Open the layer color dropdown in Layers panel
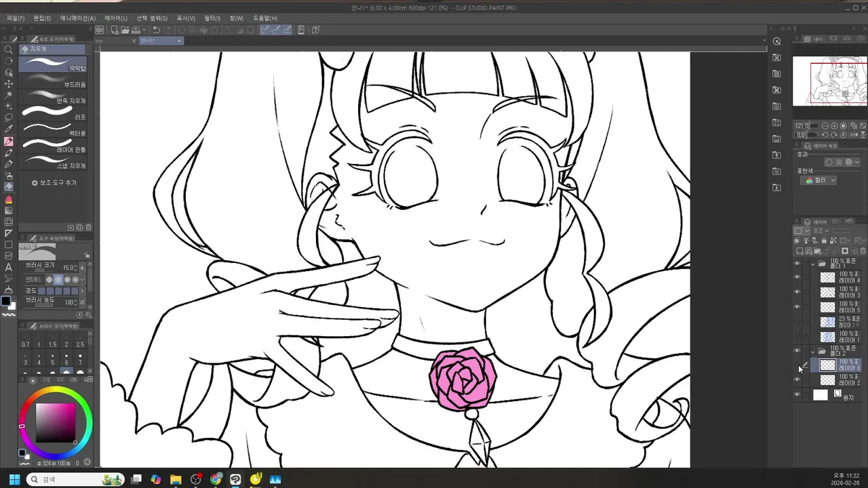868x488 pixels. (802, 231)
